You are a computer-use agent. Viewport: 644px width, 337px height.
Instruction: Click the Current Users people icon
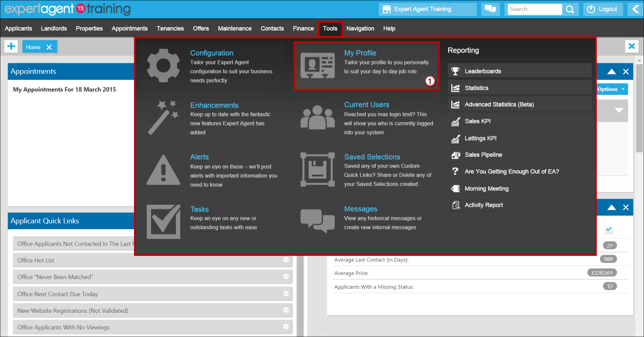[x=317, y=117]
